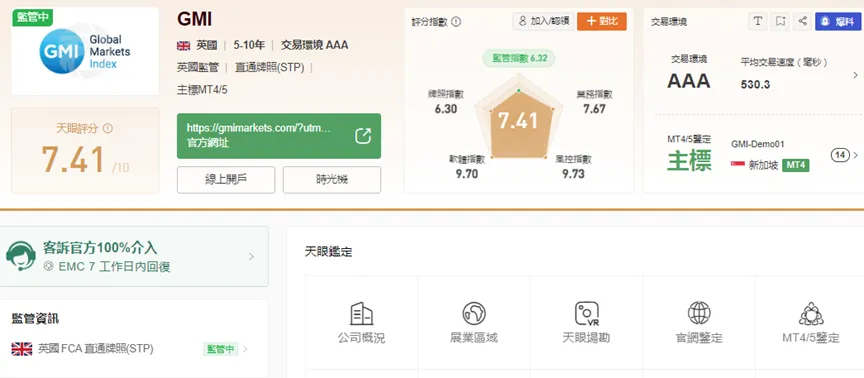Click the green 主標 label
This screenshot has width=864, height=378.
pos(689,160)
